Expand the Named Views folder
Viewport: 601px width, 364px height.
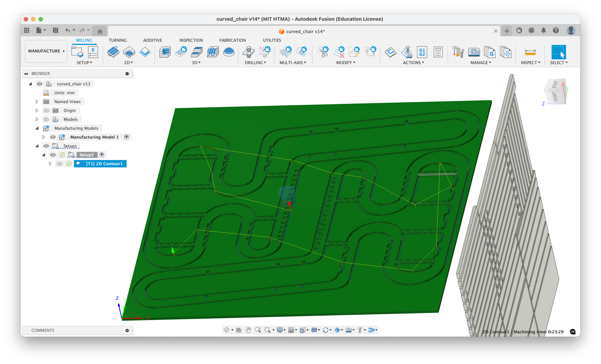37,102
